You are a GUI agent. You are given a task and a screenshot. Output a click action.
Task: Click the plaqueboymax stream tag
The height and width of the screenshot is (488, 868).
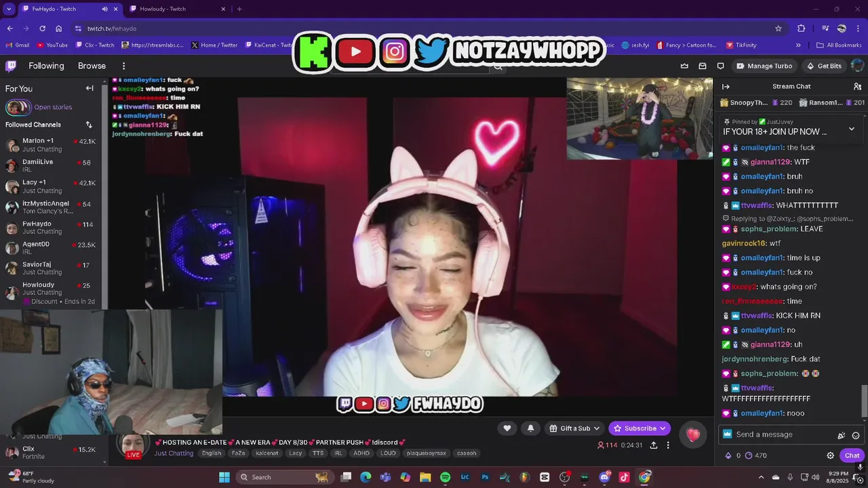click(x=427, y=453)
